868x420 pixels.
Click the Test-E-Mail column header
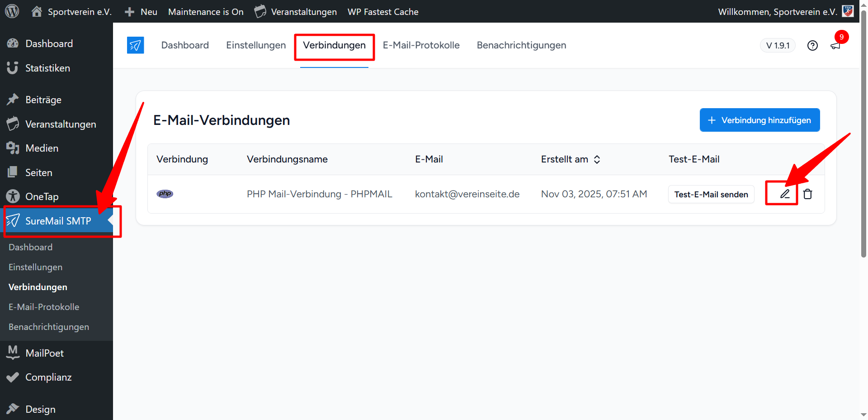[x=694, y=159]
